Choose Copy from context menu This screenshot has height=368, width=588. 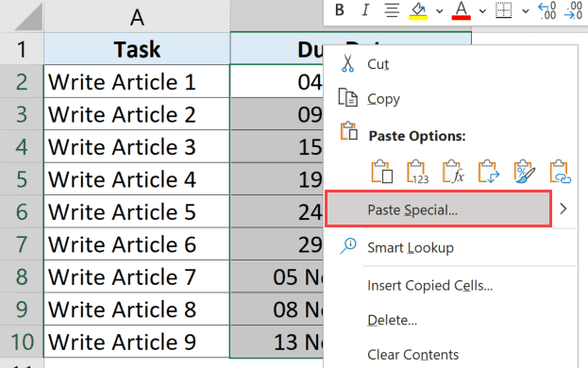pyautogui.click(x=450, y=99)
